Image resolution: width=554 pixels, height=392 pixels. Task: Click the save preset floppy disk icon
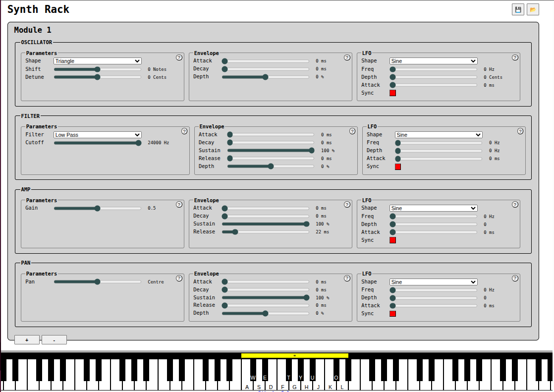[518, 9]
